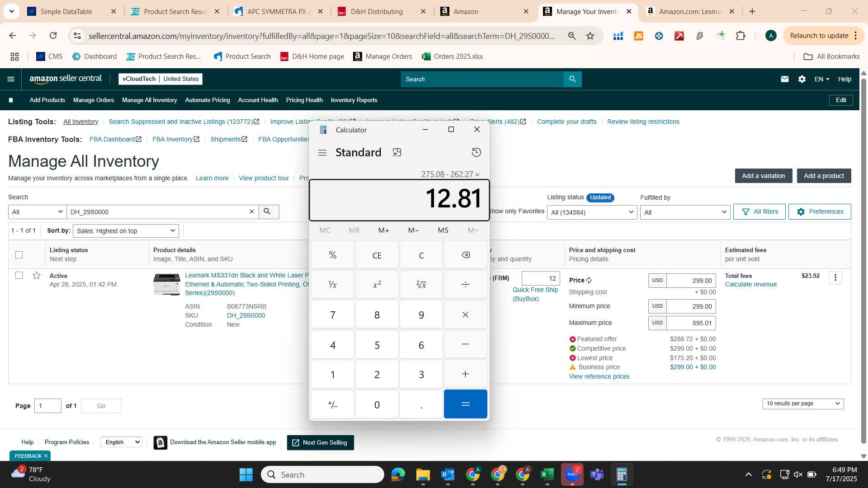Open Windows Start menu

246,474
